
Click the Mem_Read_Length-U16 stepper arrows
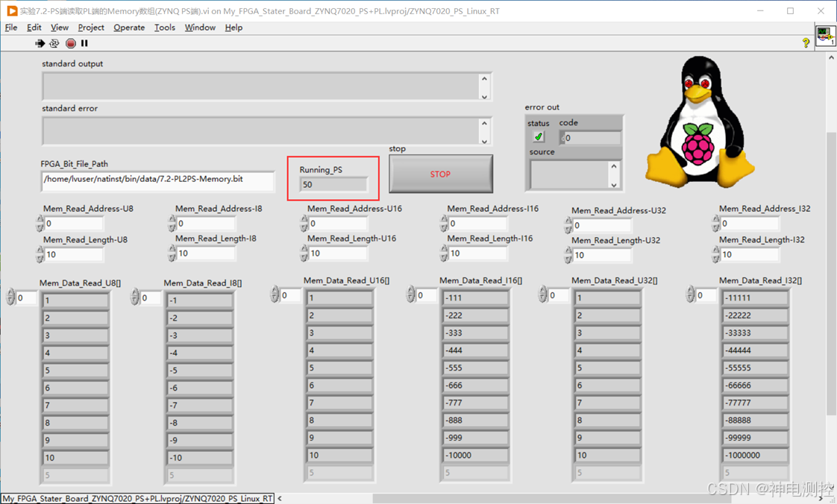point(304,253)
